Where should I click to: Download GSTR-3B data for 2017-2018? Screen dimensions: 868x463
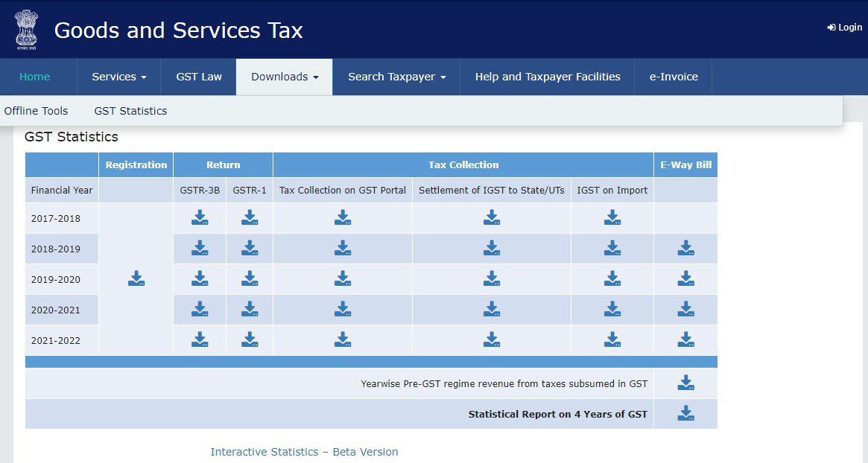tap(199, 217)
